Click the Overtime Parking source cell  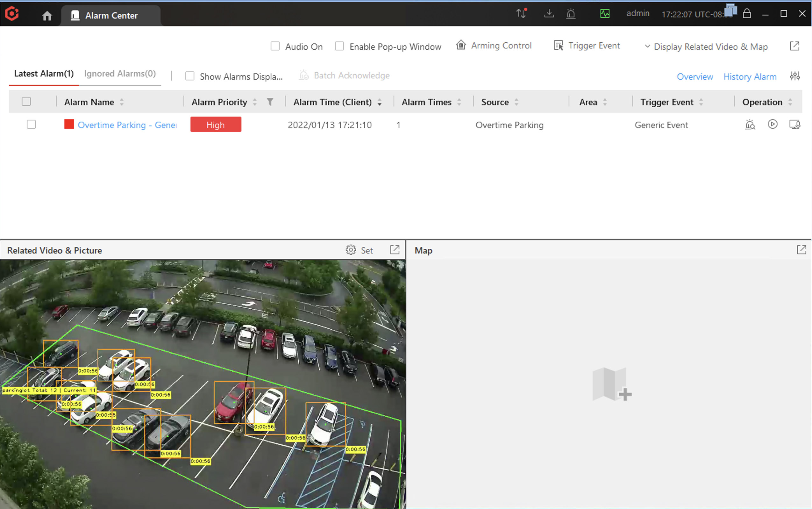tap(509, 125)
